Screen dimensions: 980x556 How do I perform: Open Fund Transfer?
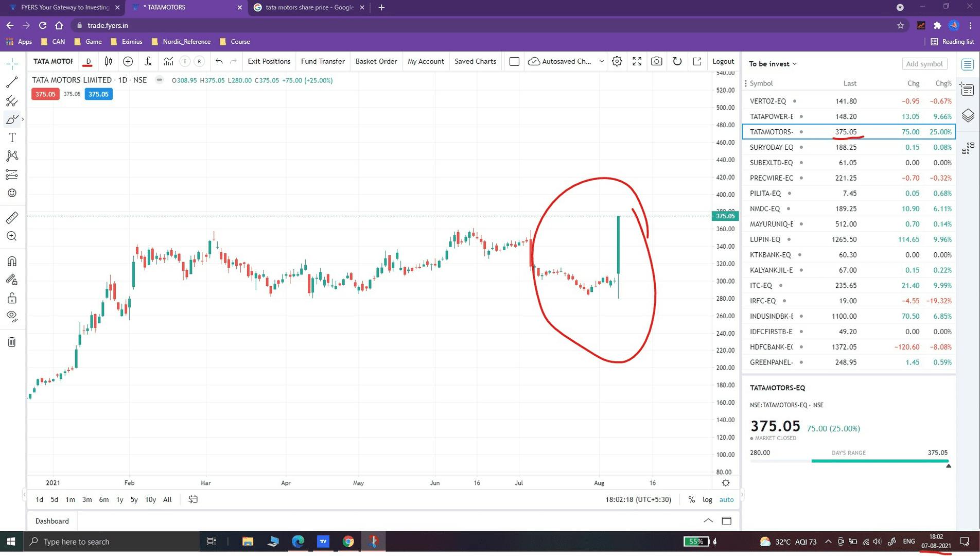tap(323, 61)
